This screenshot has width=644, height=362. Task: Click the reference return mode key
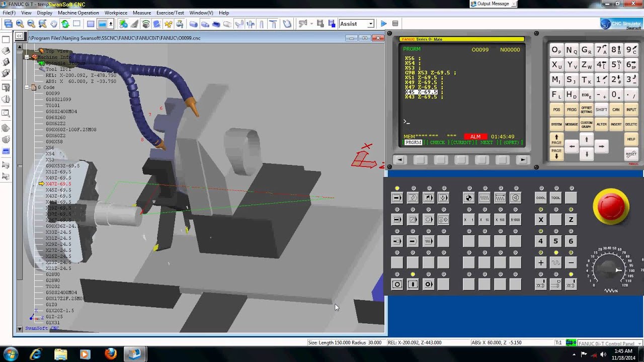469,198
